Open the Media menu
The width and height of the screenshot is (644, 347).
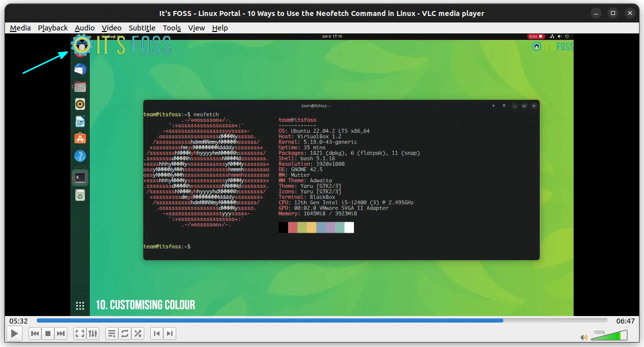[x=20, y=28]
